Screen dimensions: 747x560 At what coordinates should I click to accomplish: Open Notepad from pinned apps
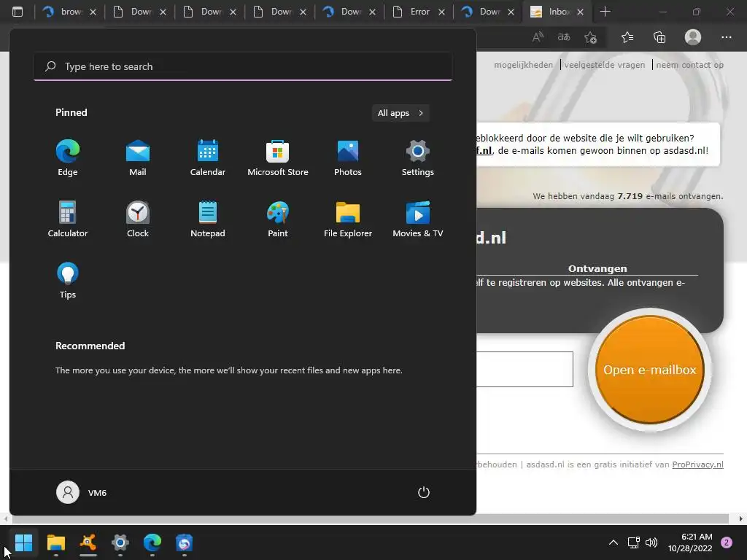pyautogui.click(x=208, y=219)
